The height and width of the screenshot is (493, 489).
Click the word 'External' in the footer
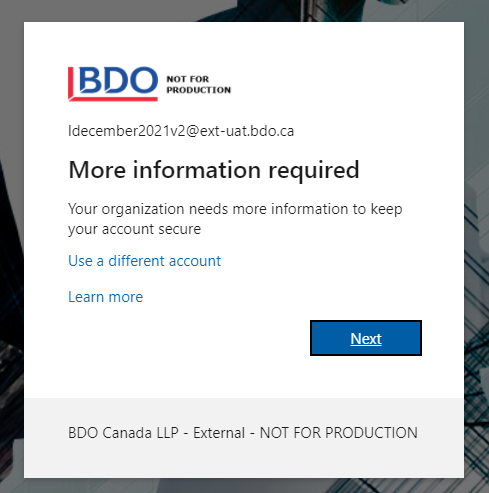(219, 433)
